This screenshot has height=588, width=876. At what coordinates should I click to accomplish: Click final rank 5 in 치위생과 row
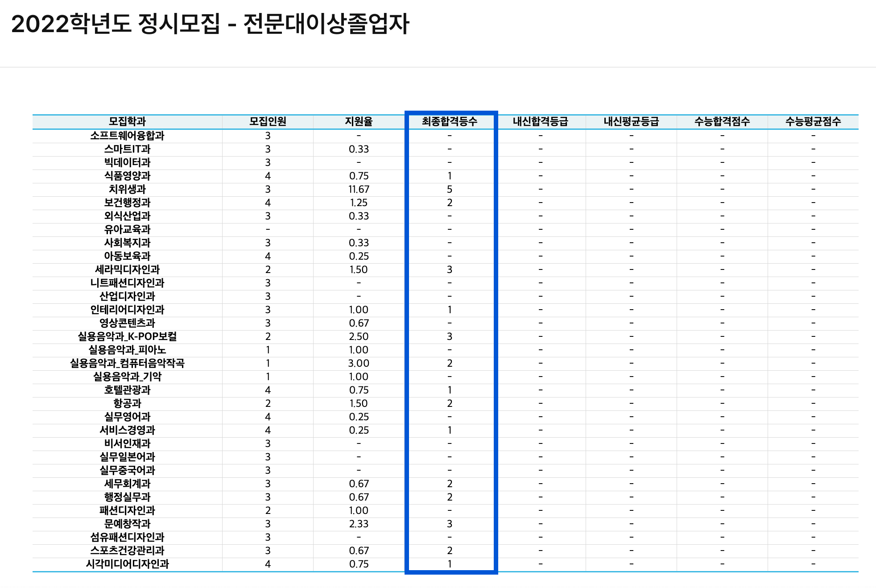coord(450,189)
